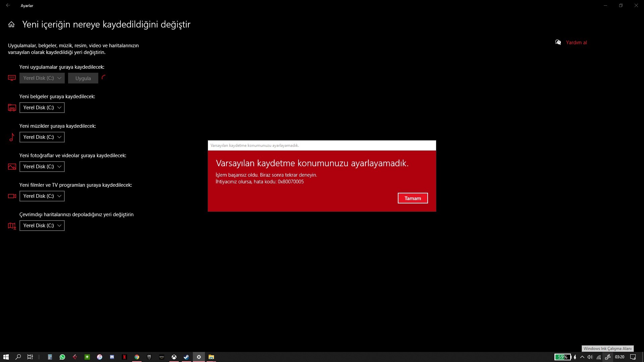The image size is (644, 362).
Task: Open the photos and videos location dropdown
Action: (42, 167)
